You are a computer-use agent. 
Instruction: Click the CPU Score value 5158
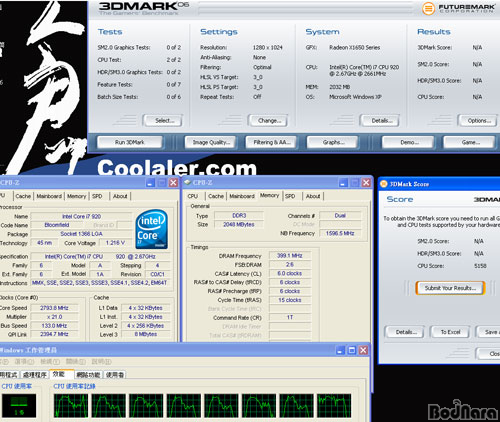(x=480, y=266)
